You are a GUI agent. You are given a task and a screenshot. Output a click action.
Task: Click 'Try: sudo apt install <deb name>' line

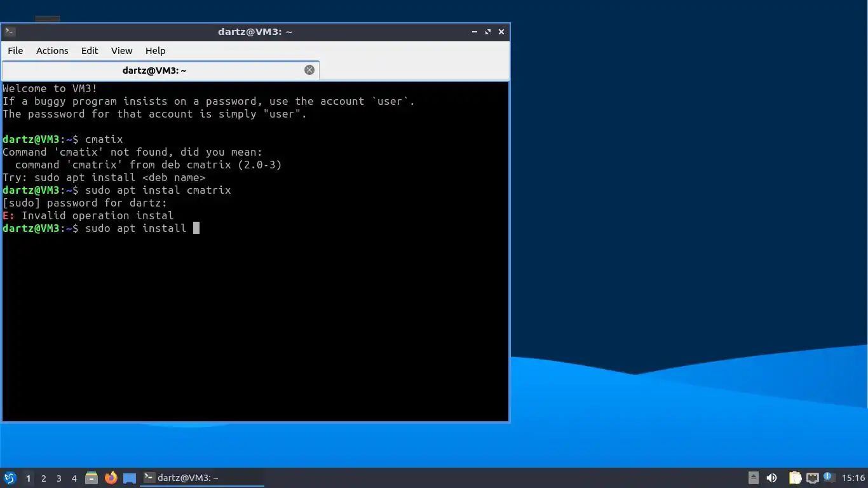(x=104, y=177)
